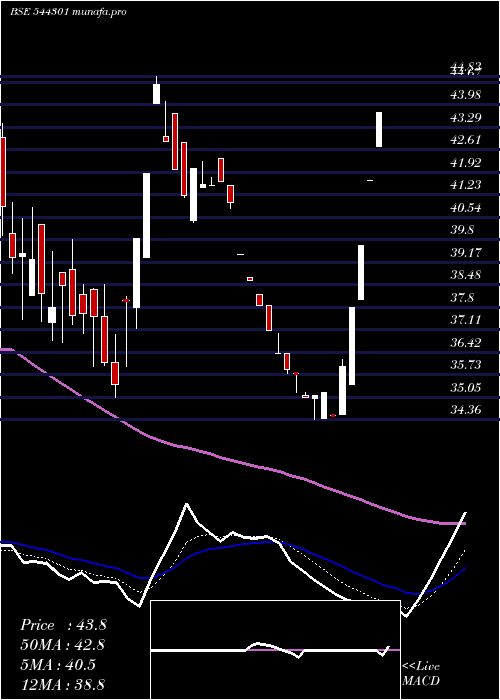Click the 37.8 price axis label

point(462,298)
